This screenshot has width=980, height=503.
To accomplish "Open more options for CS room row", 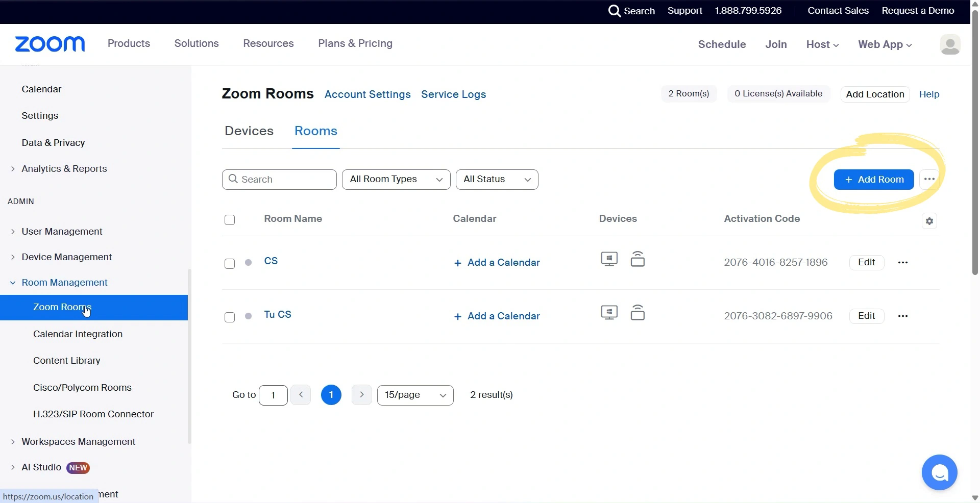I will [x=903, y=262].
